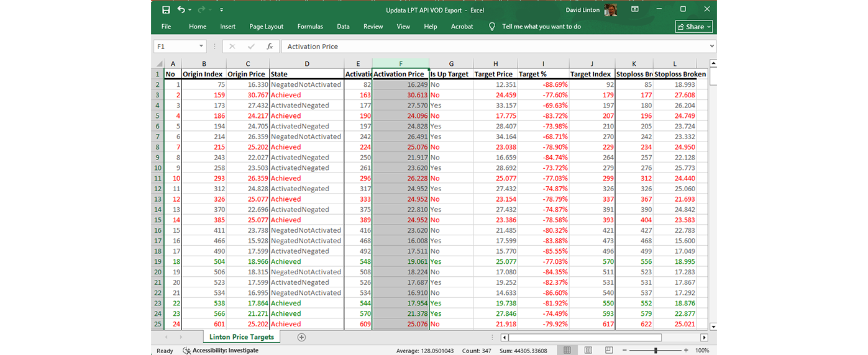Viewport: 868px width, 355px height.
Task: Click the zoom slider in the status bar
Action: [x=656, y=351]
